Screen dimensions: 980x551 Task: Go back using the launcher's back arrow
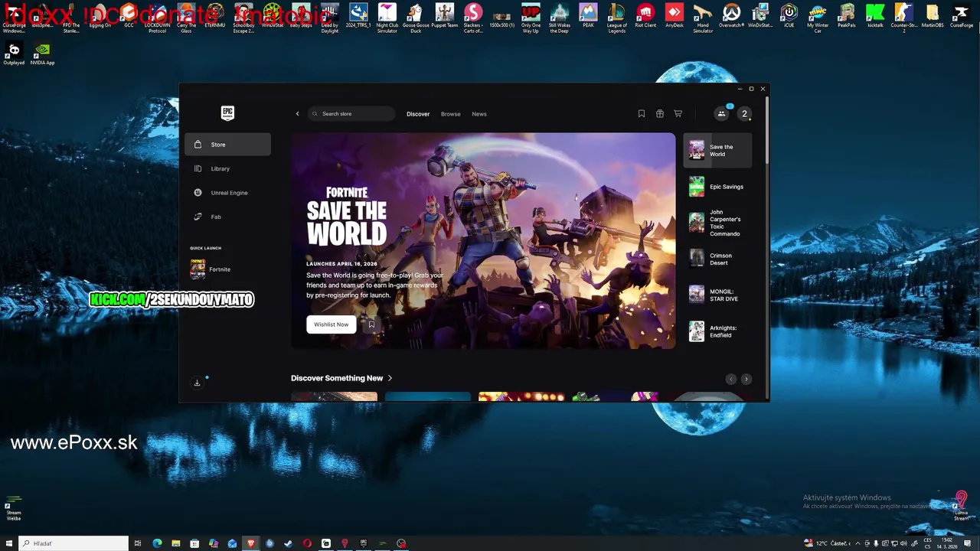tap(298, 114)
